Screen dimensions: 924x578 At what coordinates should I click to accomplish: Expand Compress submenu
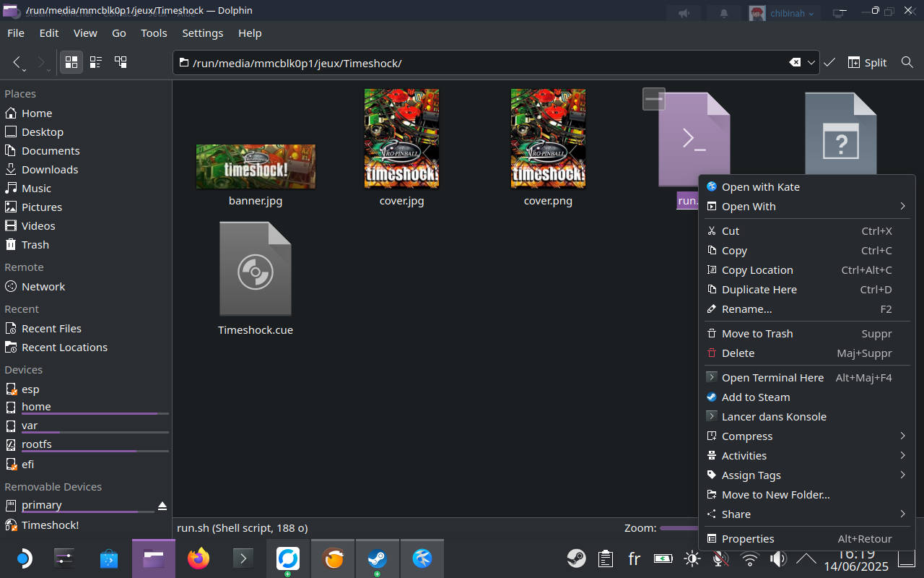point(806,436)
